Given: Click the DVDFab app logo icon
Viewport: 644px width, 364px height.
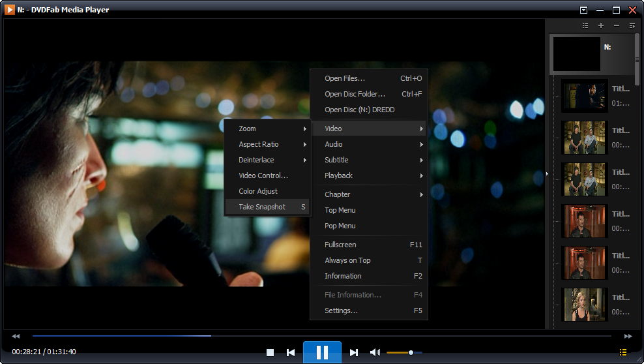Looking at the screenshot, I should (x=9, y=9).
